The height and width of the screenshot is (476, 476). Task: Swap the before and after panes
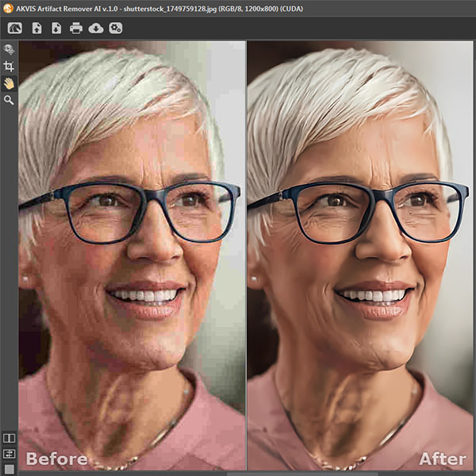point(9,454)
